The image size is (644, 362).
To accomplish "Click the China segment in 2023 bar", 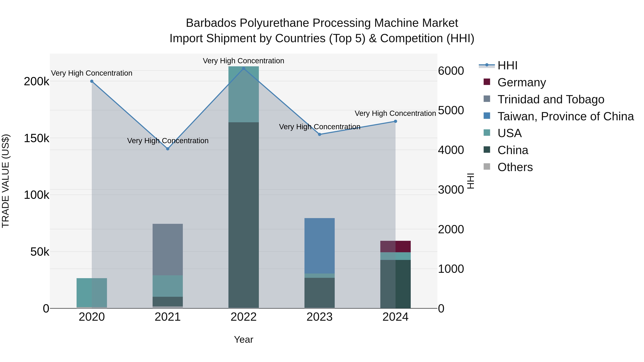I will tap(319, 293).
